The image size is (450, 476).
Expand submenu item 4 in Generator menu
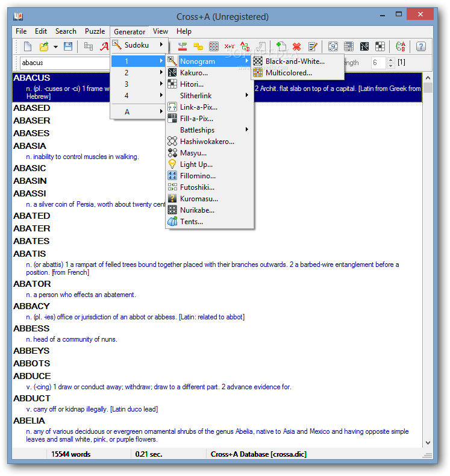click(x=138, y=96)
